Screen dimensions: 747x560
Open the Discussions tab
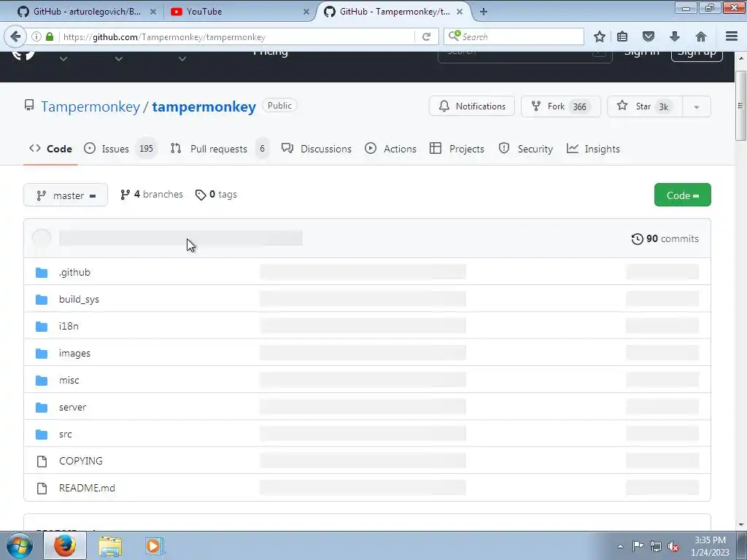coord(317,149)
